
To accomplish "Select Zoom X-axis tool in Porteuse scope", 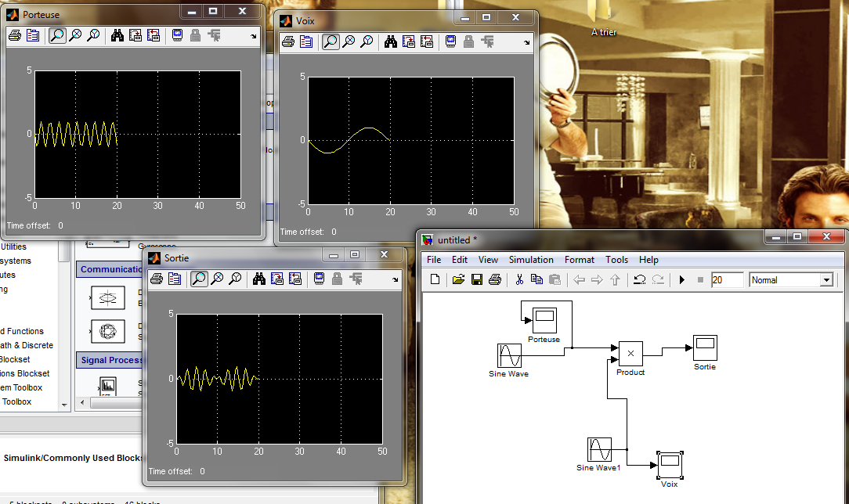I will 76,35.
